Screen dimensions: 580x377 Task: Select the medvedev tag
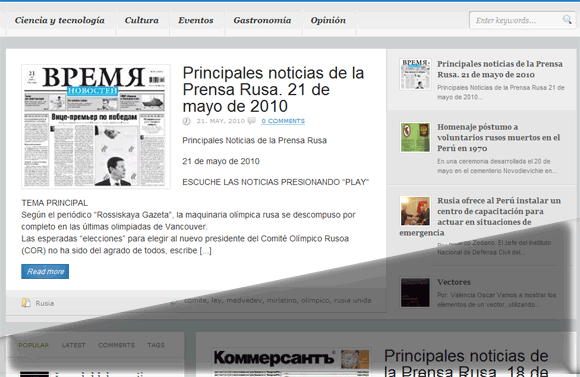point(244,300)
